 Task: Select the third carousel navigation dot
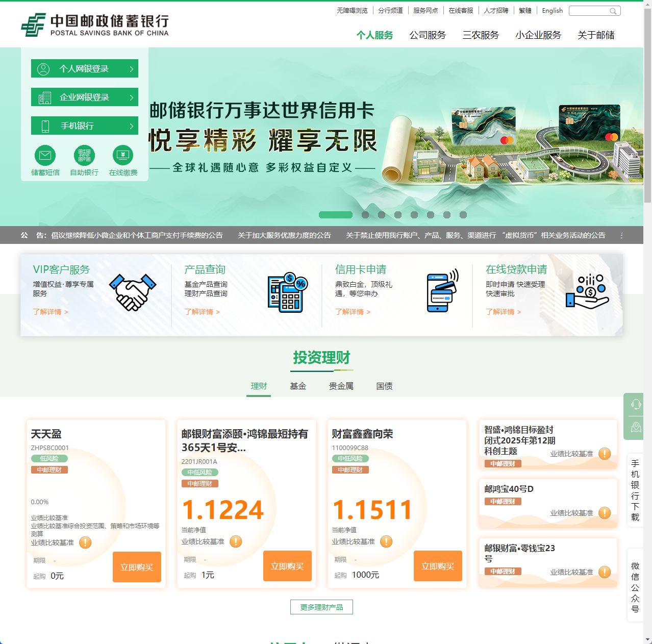coord(382,215)
